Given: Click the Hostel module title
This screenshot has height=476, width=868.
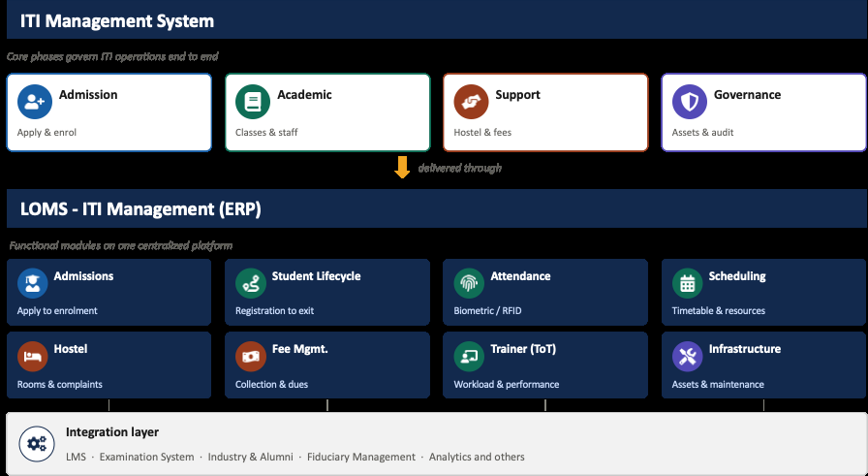Looking at the screenshot, I should click(71, 349).
